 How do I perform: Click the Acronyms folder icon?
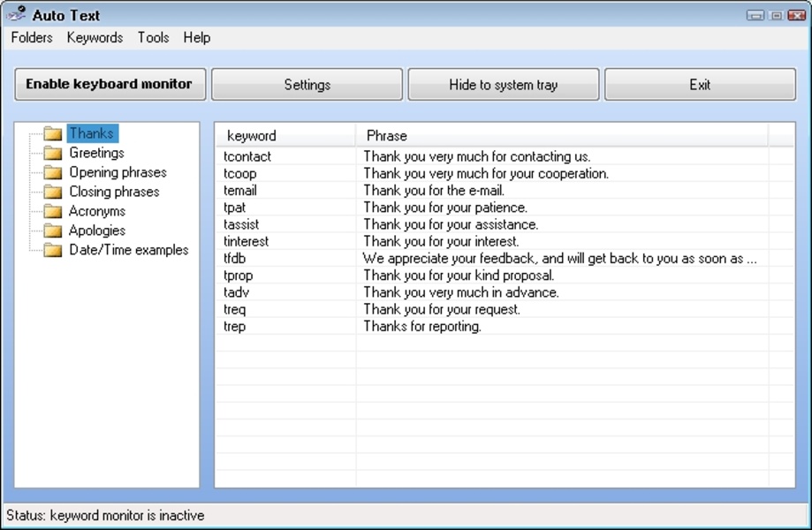(53, 212)
